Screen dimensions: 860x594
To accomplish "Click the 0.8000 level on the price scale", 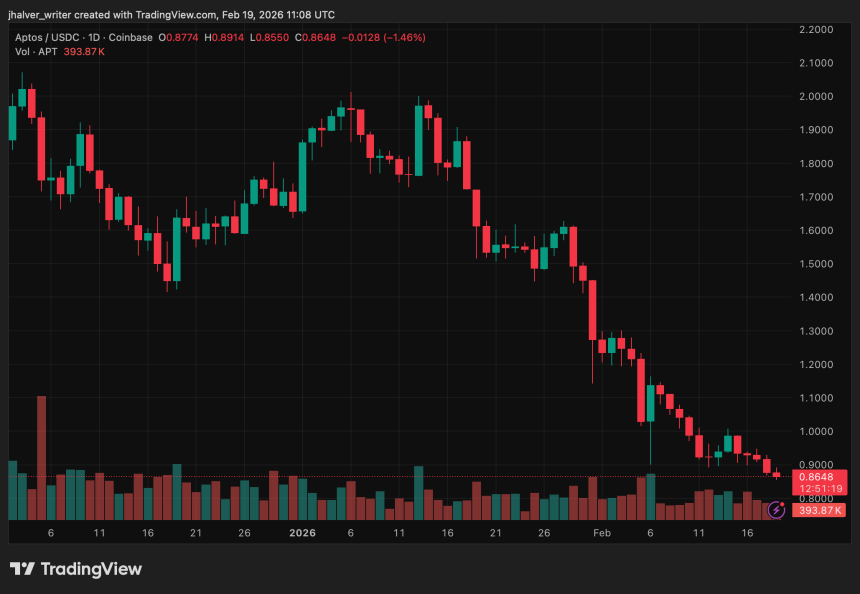I will tap(814, 497).
